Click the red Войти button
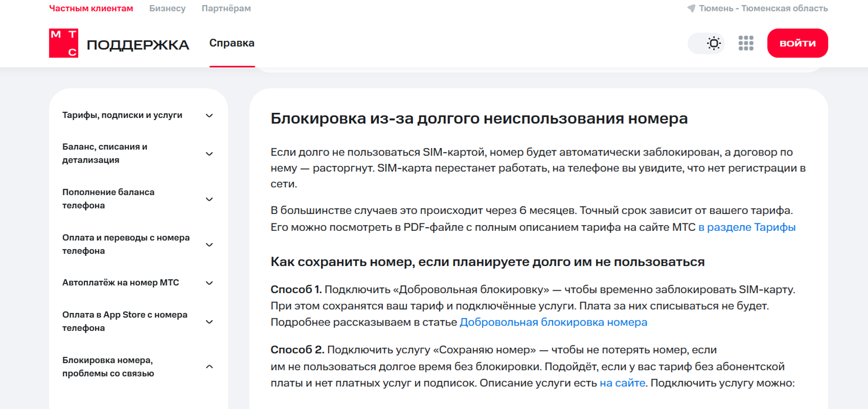The height and width of the screenshot is (409, 868). click(x=797, y=43)
